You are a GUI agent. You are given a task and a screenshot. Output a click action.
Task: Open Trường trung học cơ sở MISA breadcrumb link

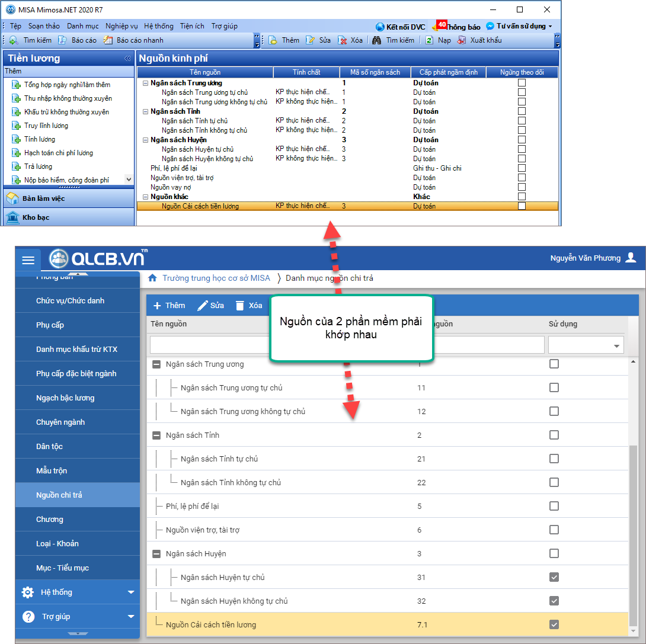[x=216, y=278]
